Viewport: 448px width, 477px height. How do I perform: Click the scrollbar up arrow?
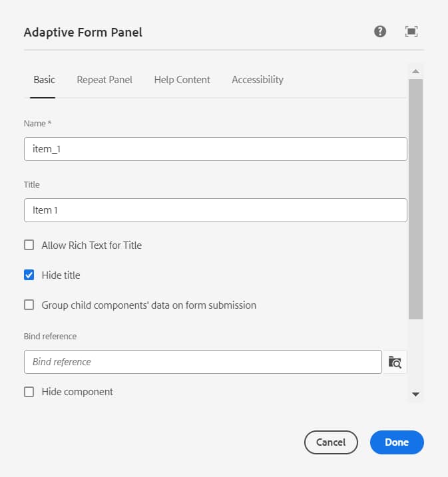coord(415,71)
